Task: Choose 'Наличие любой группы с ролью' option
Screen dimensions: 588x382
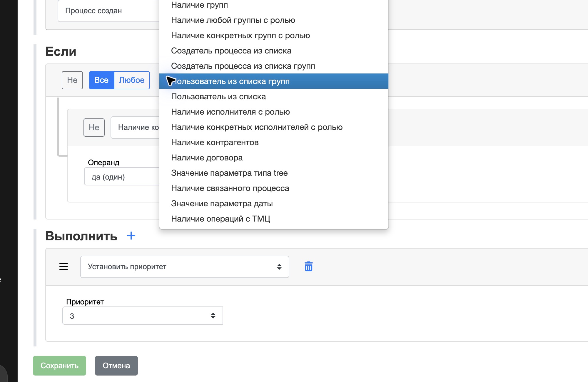Action: [x=274, y=20]
